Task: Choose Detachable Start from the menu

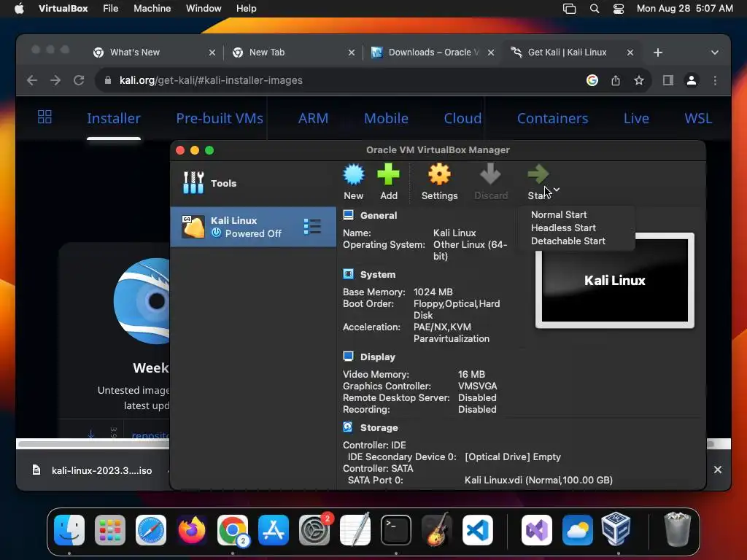Action: pyautogui.click(x=568, y=241)
